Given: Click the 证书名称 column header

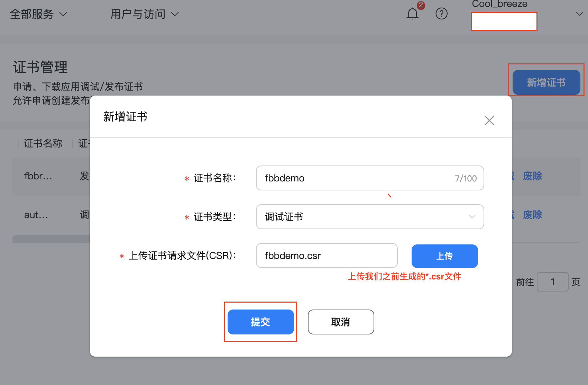Looking at the screenshot, I should (43, 143).
